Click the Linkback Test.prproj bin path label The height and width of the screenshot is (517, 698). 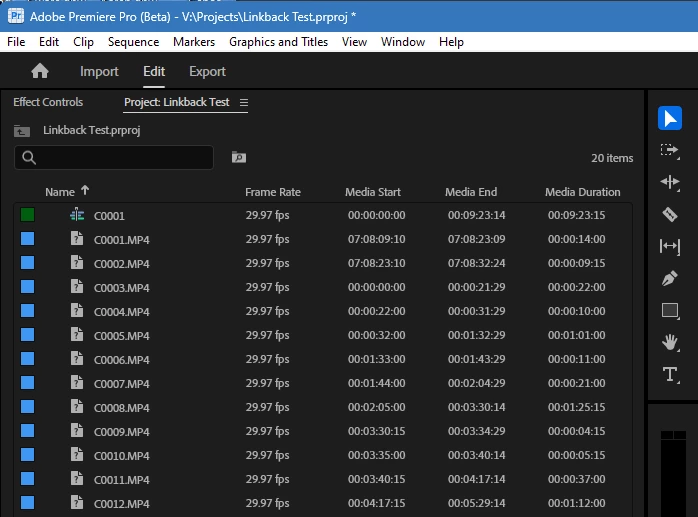click(92, 130)
